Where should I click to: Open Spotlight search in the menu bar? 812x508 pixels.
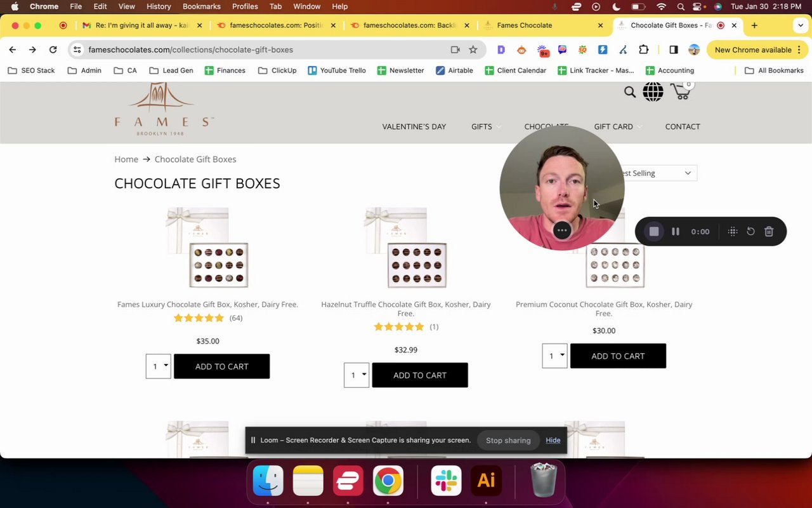[x=681, y=6]
